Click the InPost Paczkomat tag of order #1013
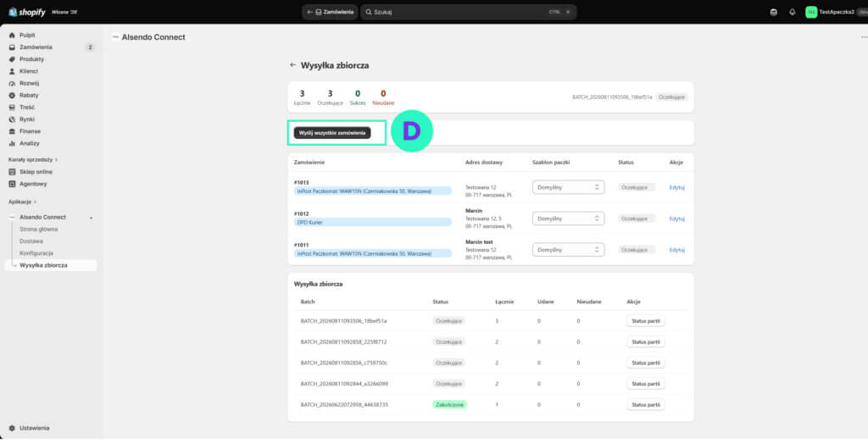 (x=373, y=191)
